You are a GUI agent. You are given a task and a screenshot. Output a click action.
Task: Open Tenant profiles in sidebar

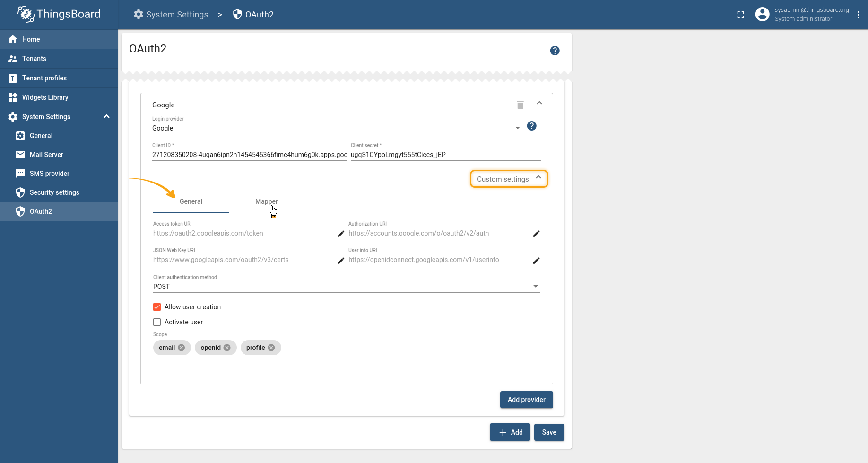(59, 78)
